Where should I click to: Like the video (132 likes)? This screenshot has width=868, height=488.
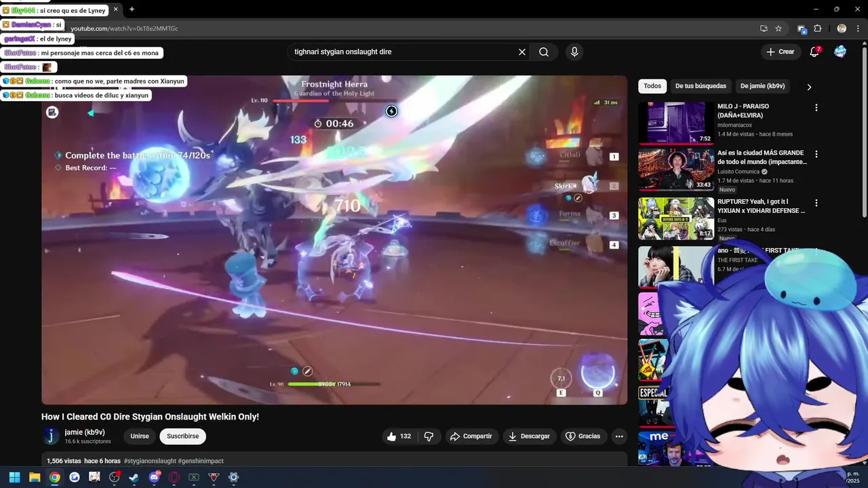point(399,436)
